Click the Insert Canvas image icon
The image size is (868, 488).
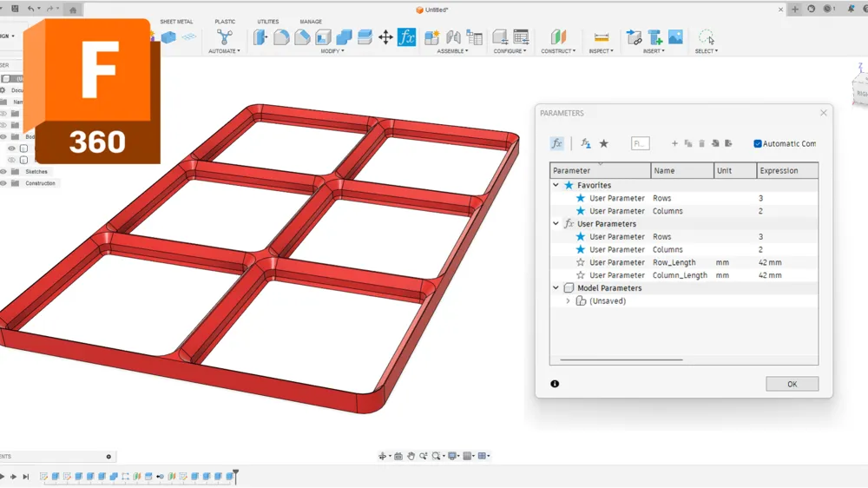click(x=675, y=37)
